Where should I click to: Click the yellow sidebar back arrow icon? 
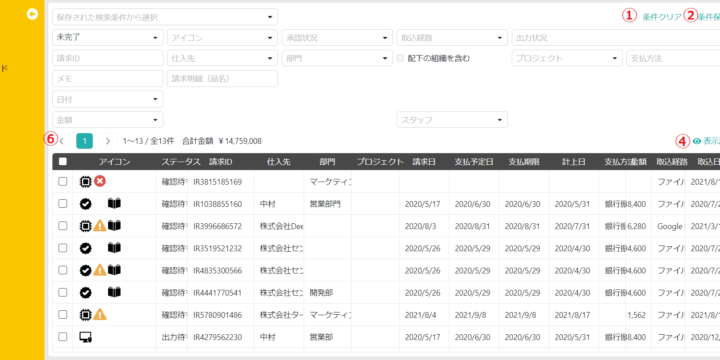click(32, 14)
